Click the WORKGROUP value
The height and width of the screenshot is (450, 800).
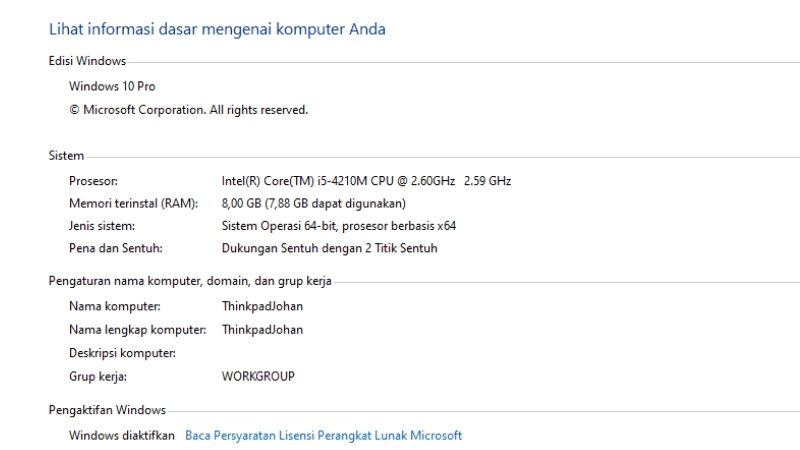(258, 377)
